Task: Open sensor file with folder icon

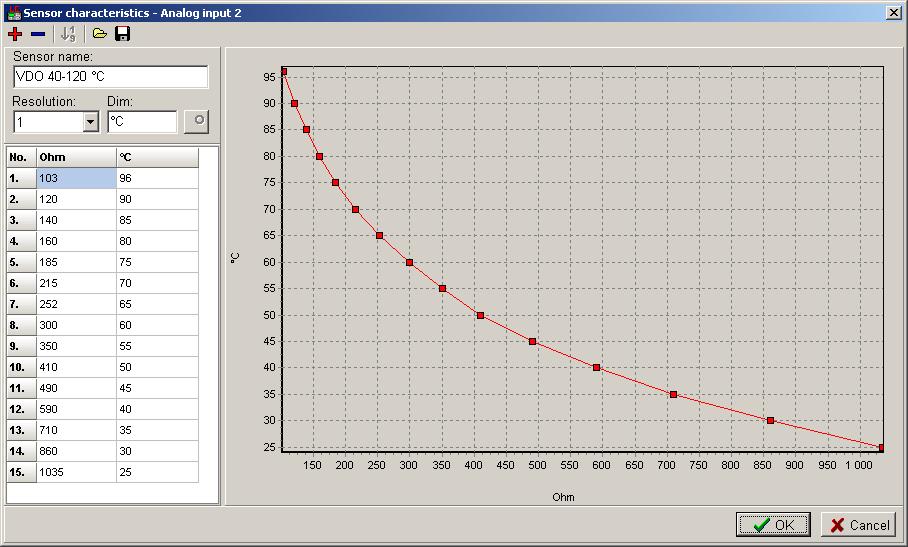Action: (100, 34)
